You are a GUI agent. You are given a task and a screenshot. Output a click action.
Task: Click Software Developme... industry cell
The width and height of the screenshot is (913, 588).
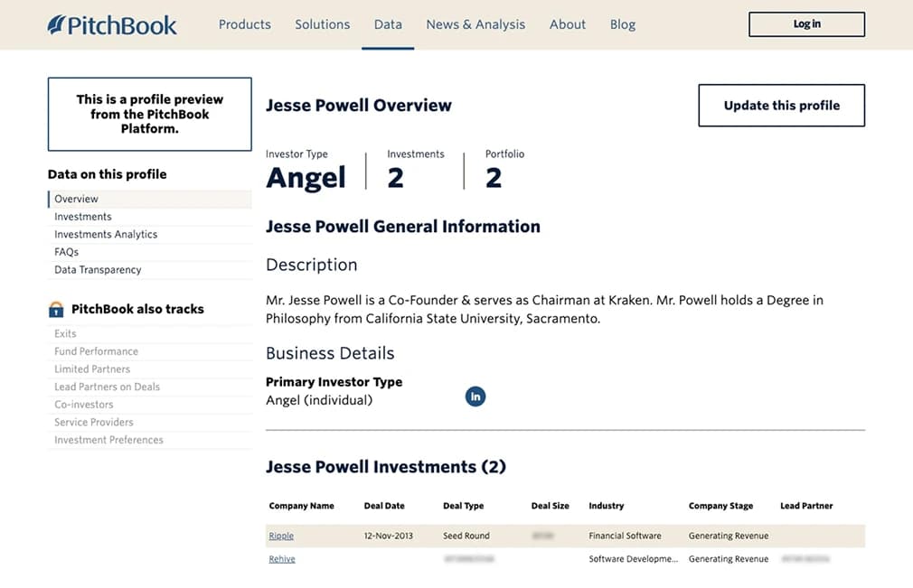[x=634, y=559]
